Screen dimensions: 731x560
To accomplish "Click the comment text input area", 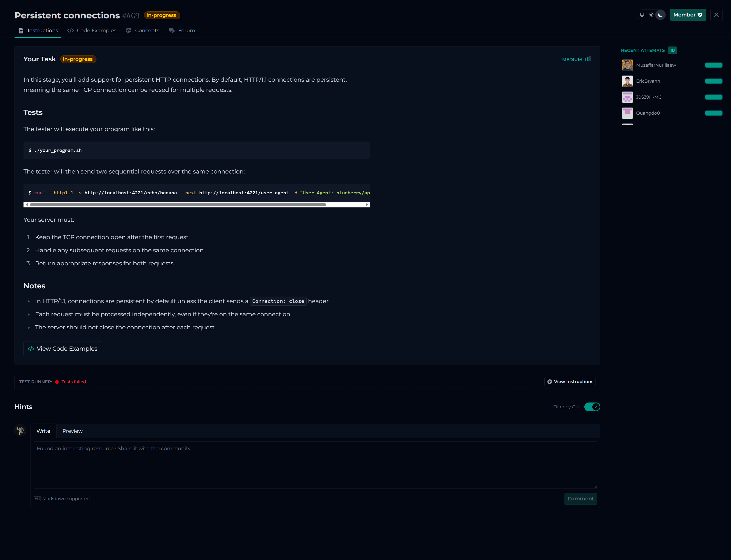I will click(x=315, y=465).
